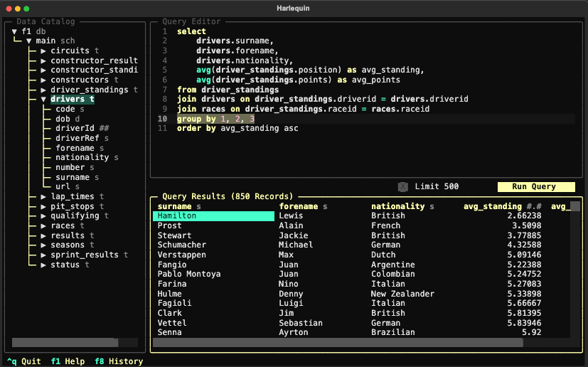The width and height of the screenshot is (588, 367).
Task: Expand the sprint_results table arrow
Action: point(43,255)
